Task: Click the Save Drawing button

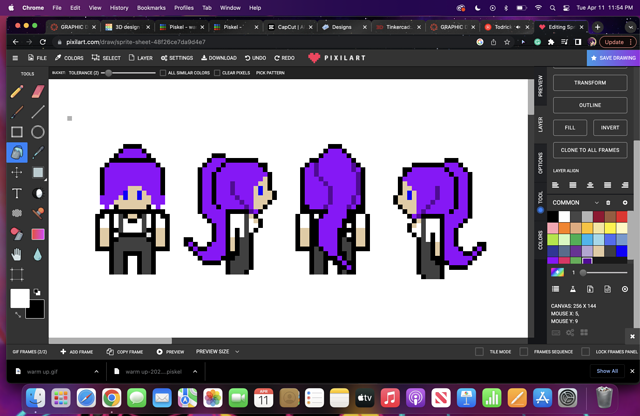Action: tap(612, 58)
